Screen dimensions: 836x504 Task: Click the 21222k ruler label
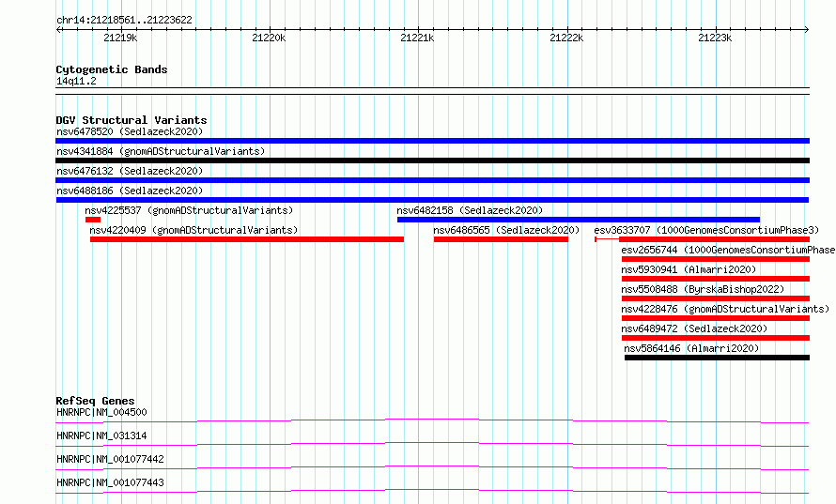pyautogui.click(x=566, y=38)
